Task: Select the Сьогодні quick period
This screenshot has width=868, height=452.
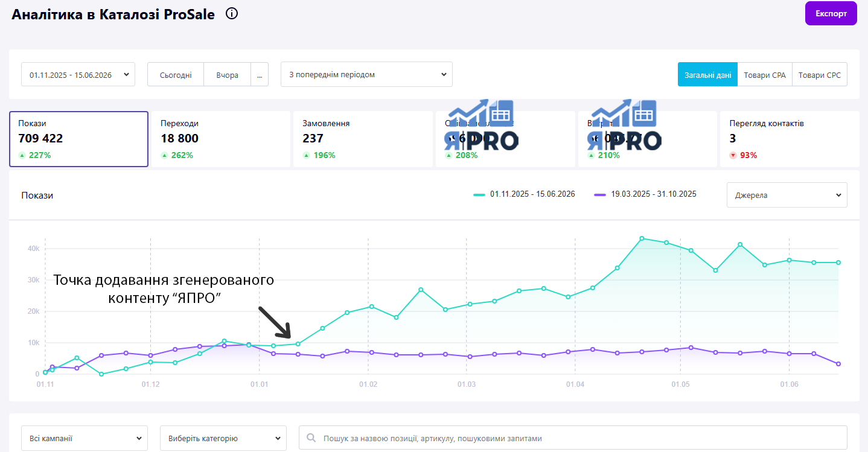Action: (x=176, y=75)
